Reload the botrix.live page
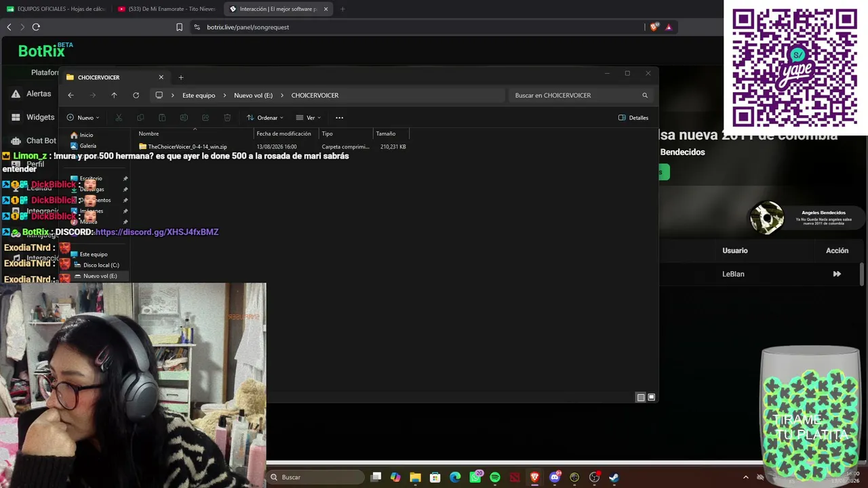This screenshot has width=868, height=488. tap(36, 27)
